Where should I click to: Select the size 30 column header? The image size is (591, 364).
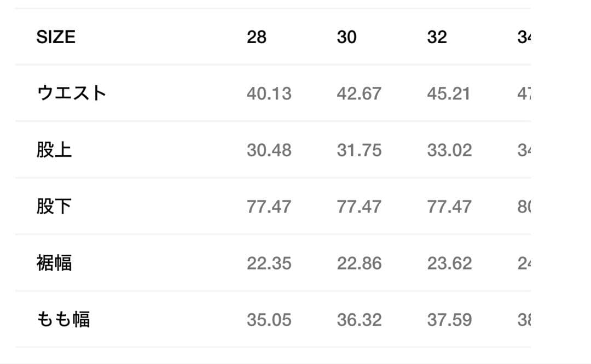(x=346, y=37)
